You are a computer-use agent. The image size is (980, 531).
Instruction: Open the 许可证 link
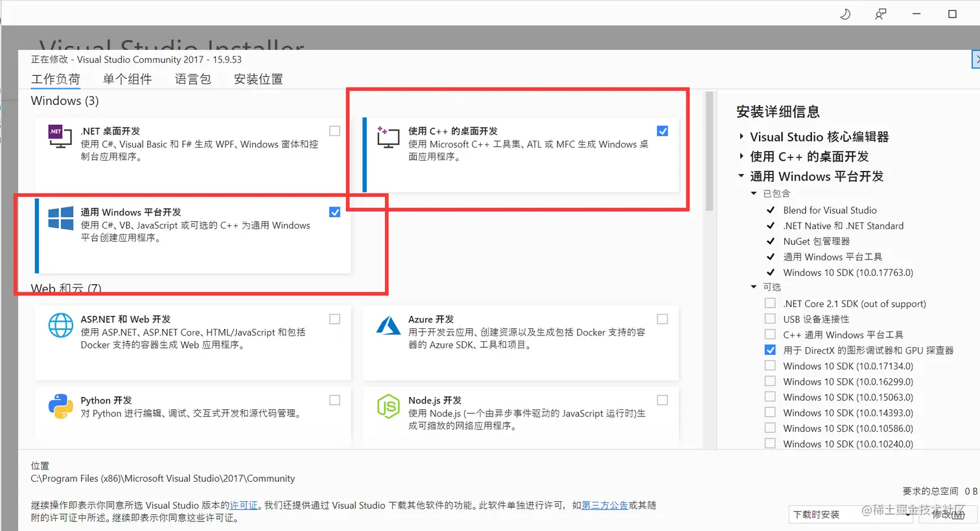(244, 505)
